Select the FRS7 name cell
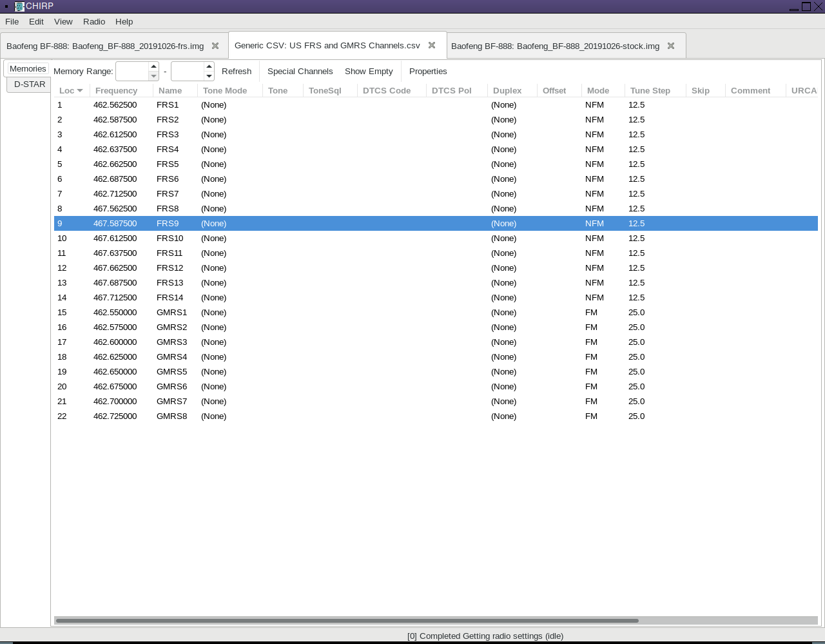Image resolution: width=825 pixels, height=644 pixels. [168, 193]
